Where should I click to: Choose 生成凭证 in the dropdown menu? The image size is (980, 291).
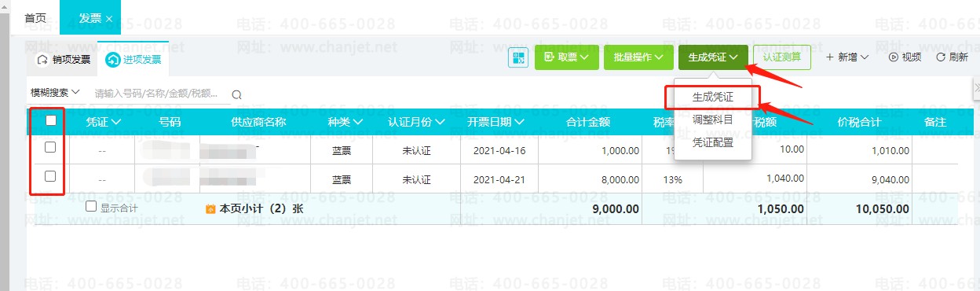pyautogui.click(x=713, y=98)
